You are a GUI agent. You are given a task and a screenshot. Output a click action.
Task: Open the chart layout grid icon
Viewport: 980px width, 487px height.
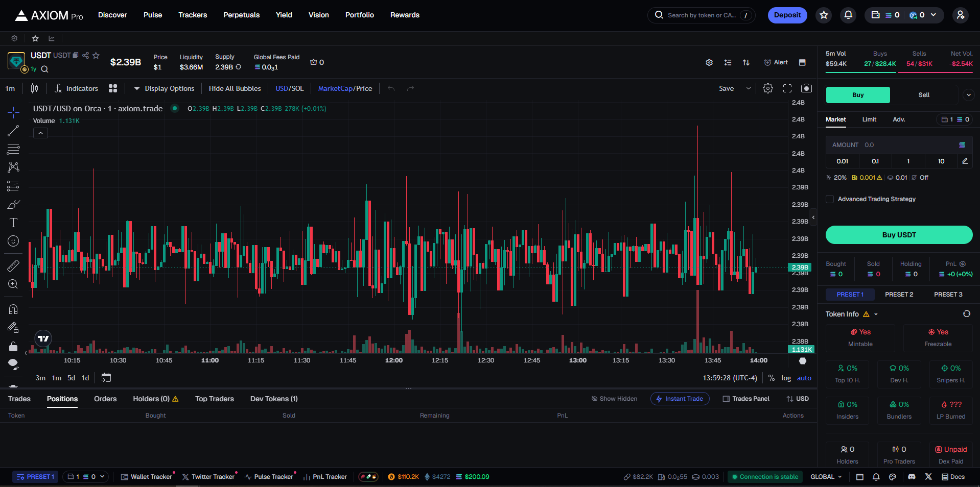point(113,88)
